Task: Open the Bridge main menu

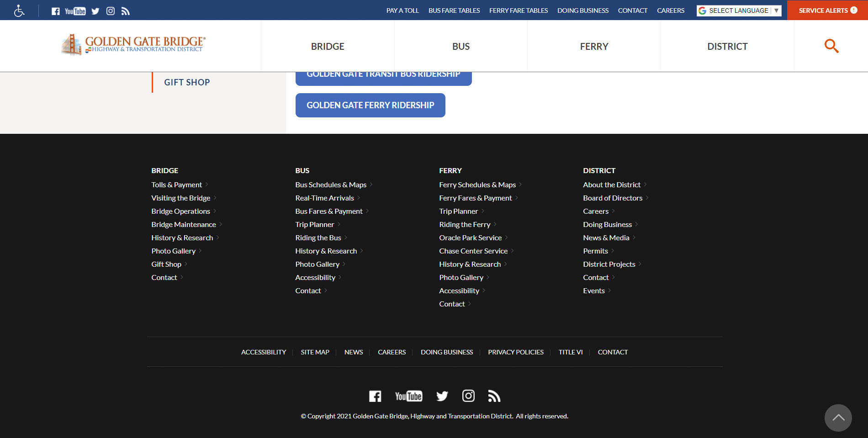Action: [x=328, y=46]
